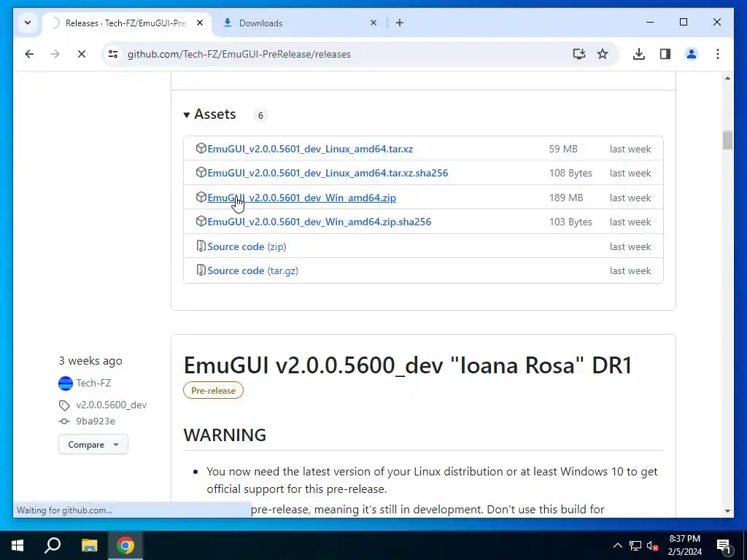Click the 189 MB size text
This screenshot has width=747, height=560.
566,198
